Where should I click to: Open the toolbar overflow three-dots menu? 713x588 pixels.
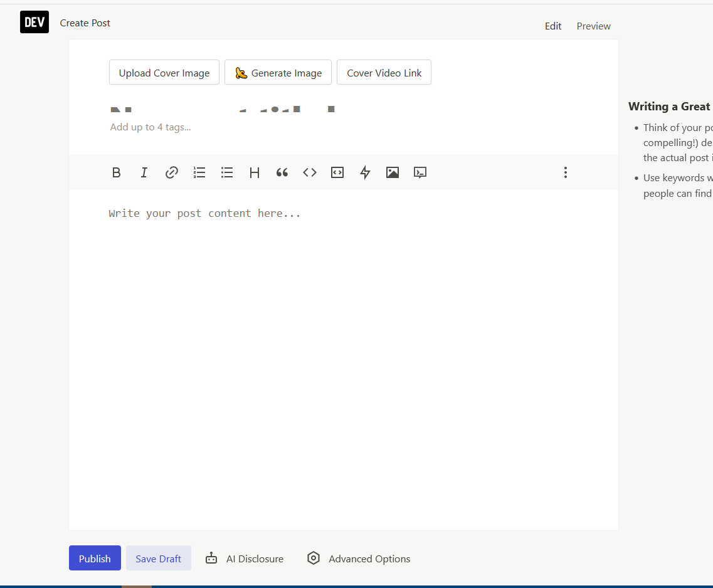click(566, 172)
